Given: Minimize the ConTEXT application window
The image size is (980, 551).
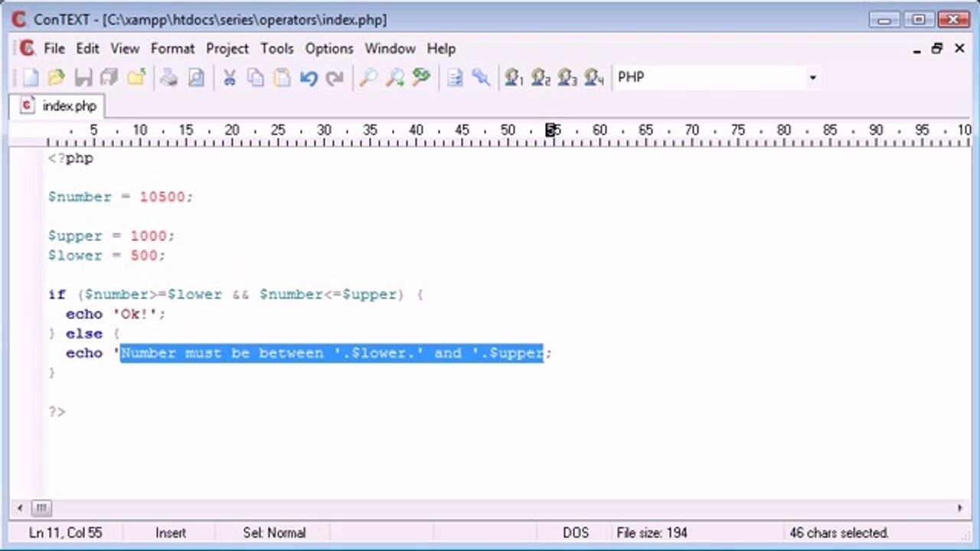Looking at the screenshot, I should (x=886, y=19).
